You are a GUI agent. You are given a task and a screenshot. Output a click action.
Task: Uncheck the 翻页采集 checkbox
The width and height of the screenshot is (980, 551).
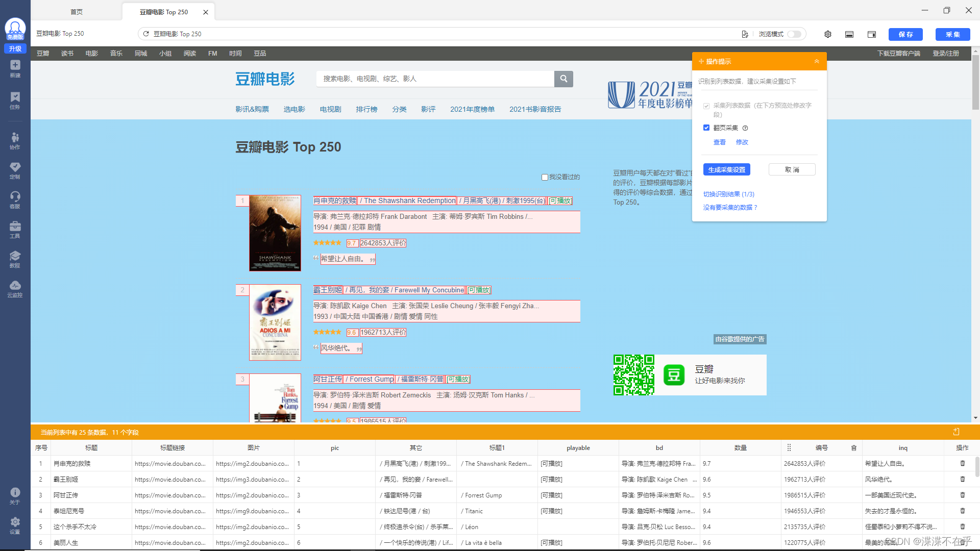[706, 128]
